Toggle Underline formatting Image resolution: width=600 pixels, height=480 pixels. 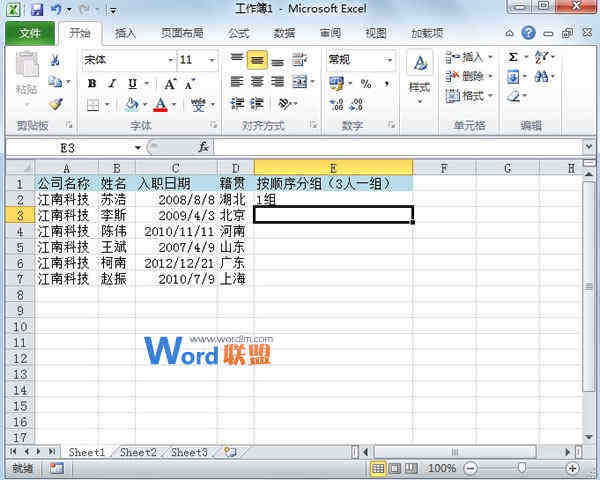coord(132,83)
